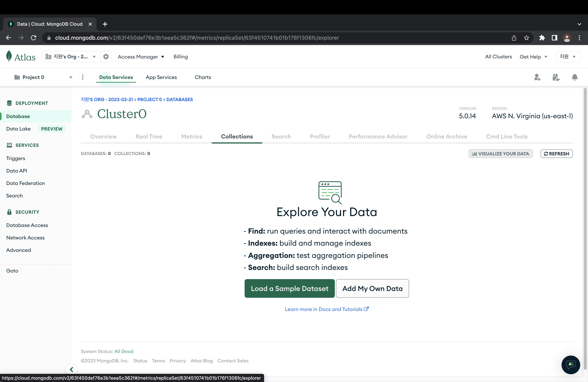
Task: Click the Visualize Your Data button
Action: 500,154
